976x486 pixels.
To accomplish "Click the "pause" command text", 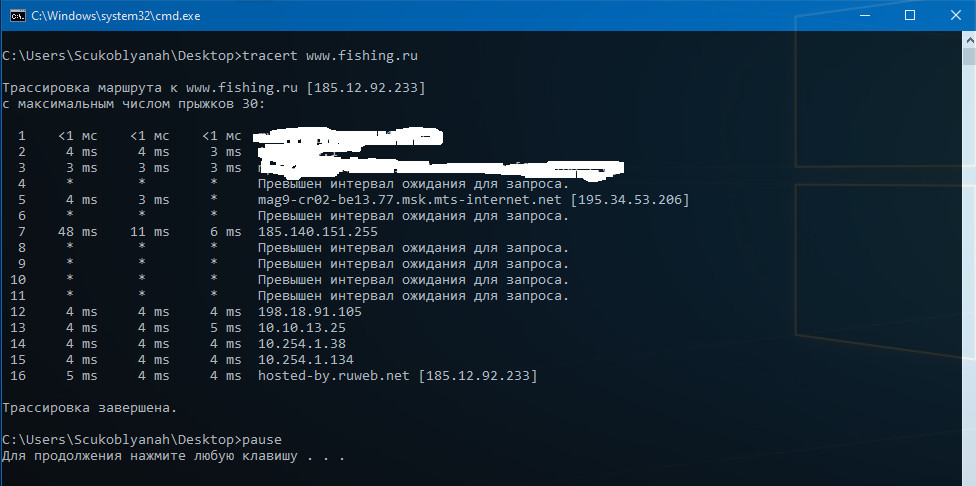I will click(262, 440).
